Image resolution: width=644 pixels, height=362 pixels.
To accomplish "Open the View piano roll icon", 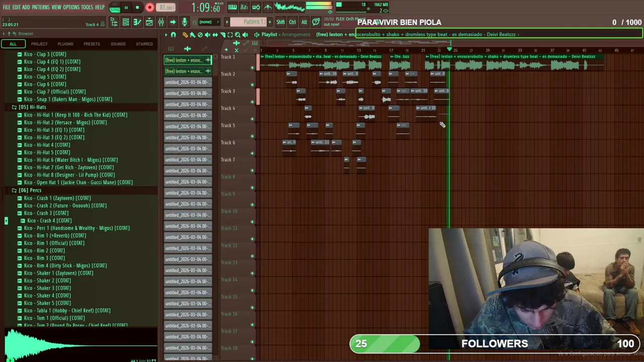I will point(137,22).
